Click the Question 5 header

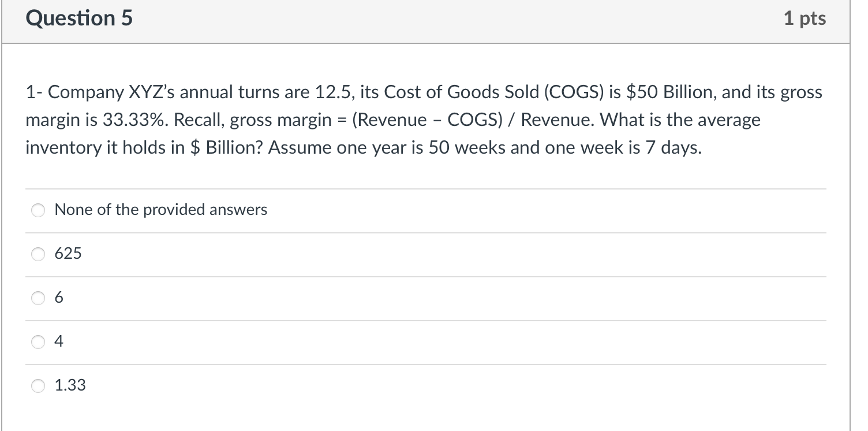(78, 18)
